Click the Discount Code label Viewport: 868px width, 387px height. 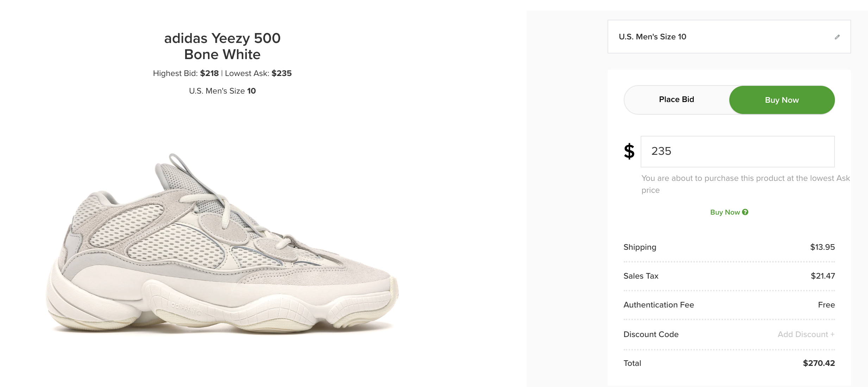coord(651,334)
